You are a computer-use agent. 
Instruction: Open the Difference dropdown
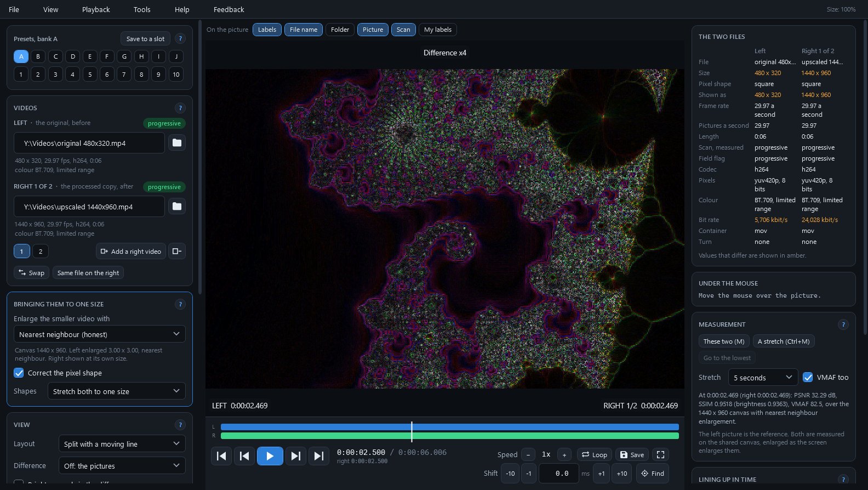[122, 466]
